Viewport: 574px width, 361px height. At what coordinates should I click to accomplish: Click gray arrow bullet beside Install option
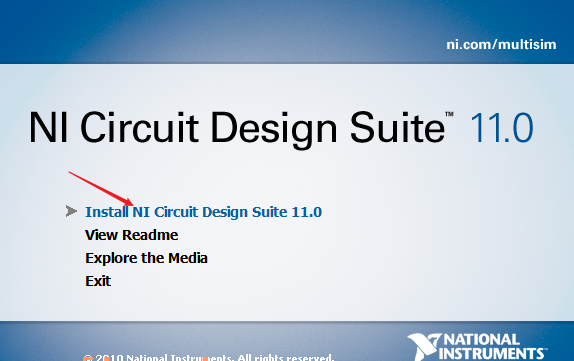pos(71,211)
